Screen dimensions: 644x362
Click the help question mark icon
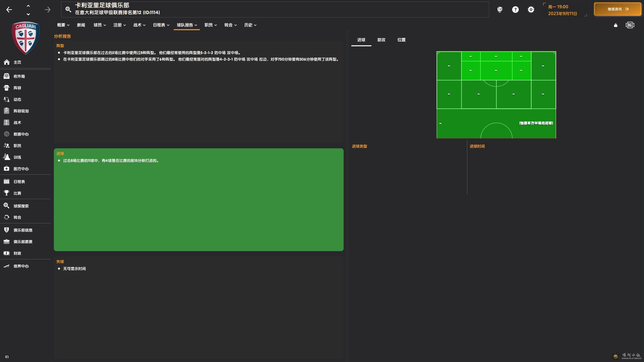pyautogui.click(x=515, y=10)
